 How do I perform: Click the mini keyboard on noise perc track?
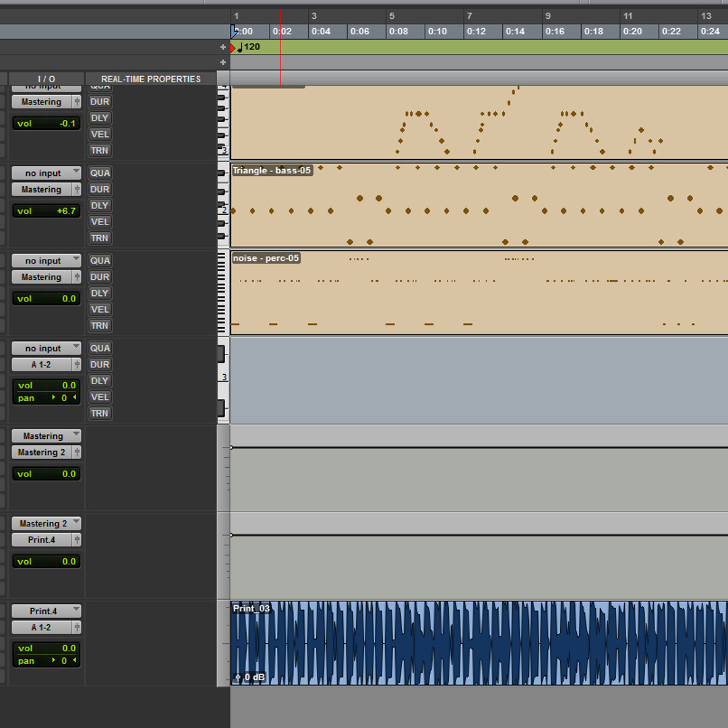(x=223, y=293)
